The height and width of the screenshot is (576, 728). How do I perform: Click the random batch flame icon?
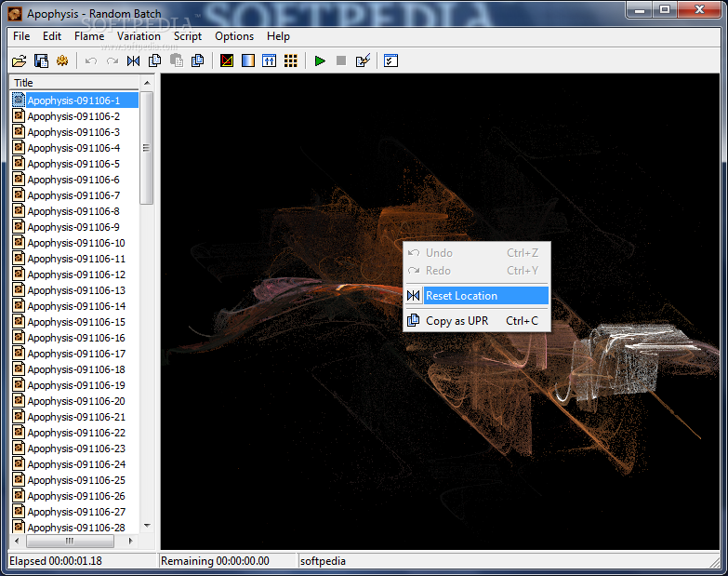coord(62,60)
